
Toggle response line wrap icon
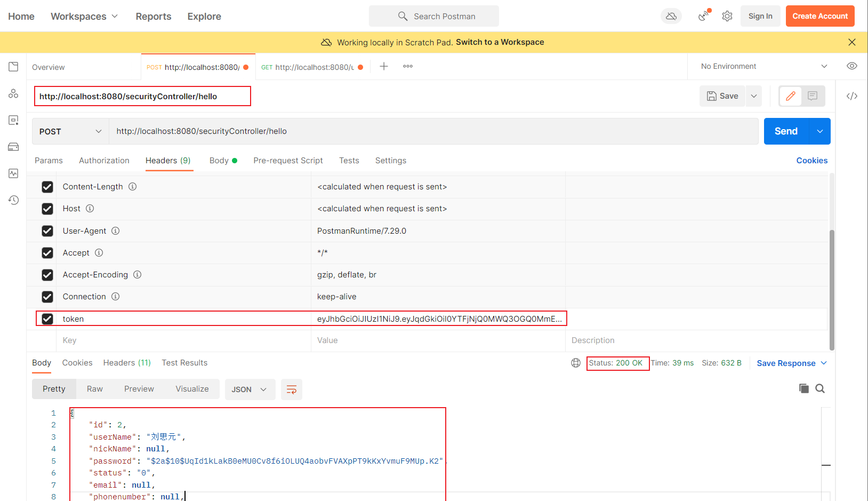(292, 389)
